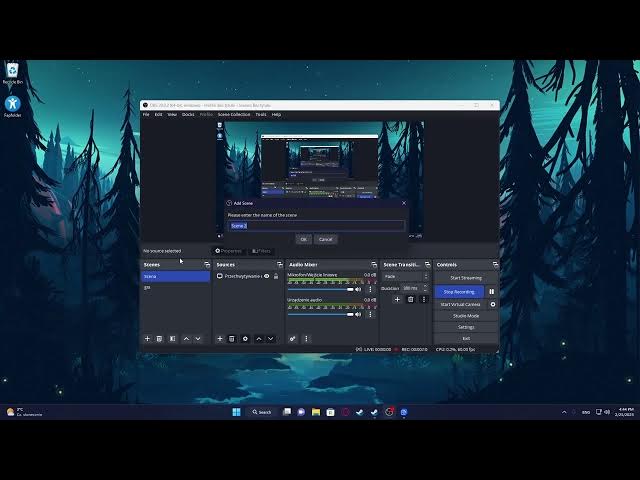The height and width of the screenshot is (480, 640).
Task: Adjust the Urządzenie audio volume slider
Action: [320, 314]
